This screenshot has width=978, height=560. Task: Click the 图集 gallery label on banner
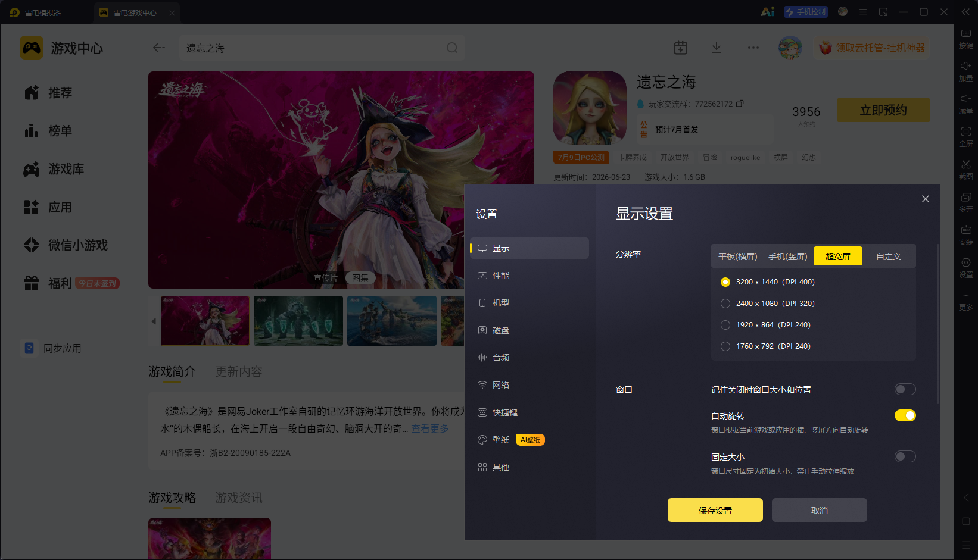tap(360, 278)
